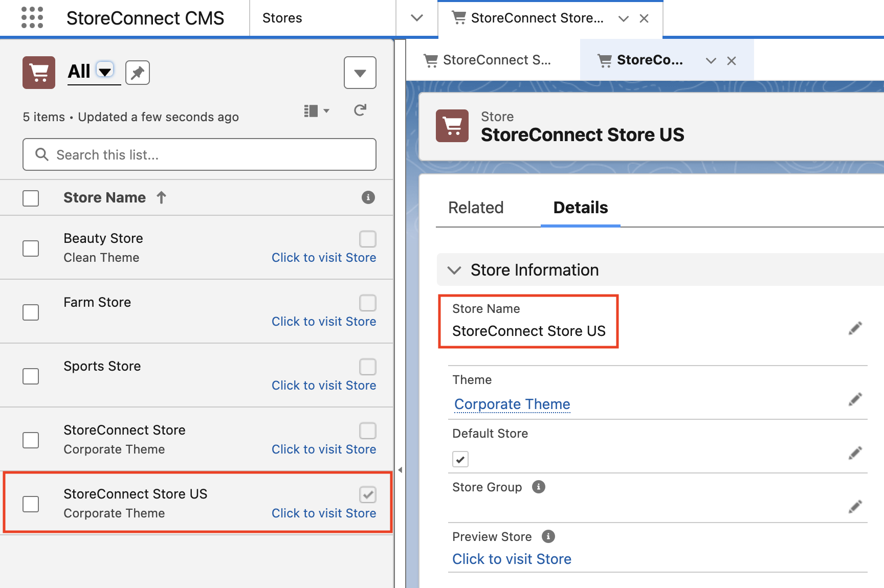Open the list display options icon
The width and height of the screenshot is (884, 588).
[316, 111]
